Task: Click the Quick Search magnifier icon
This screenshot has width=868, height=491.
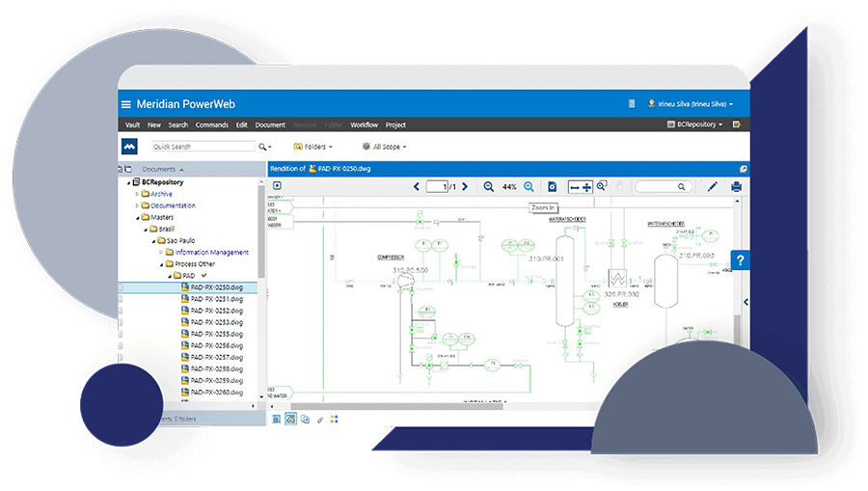Action: point(262,147)
